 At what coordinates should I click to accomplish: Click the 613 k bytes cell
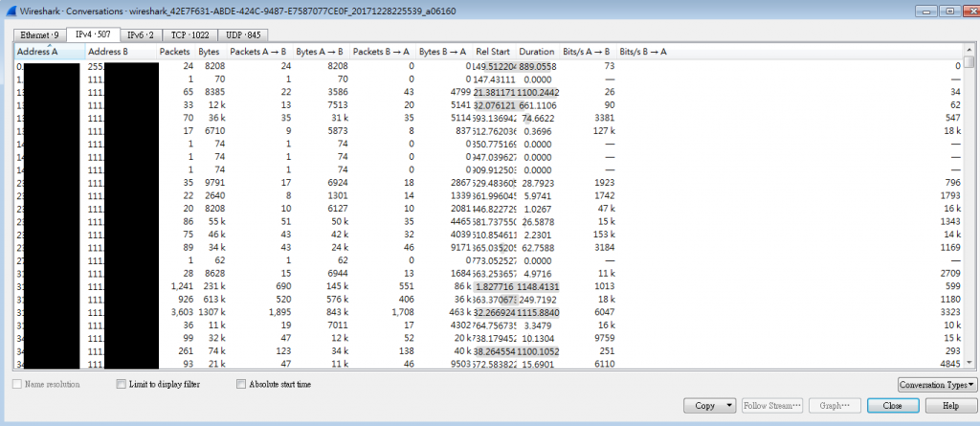tap(213, 299)
